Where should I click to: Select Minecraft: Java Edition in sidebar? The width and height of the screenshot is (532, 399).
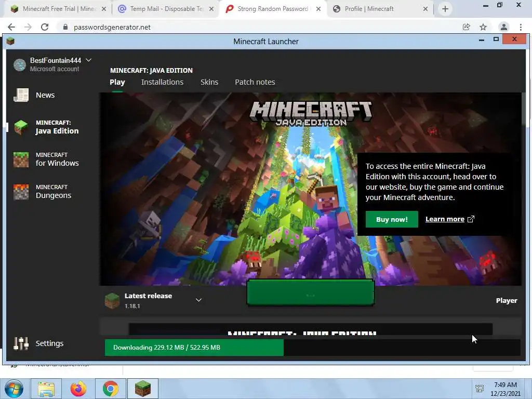(x=46, y=127)
